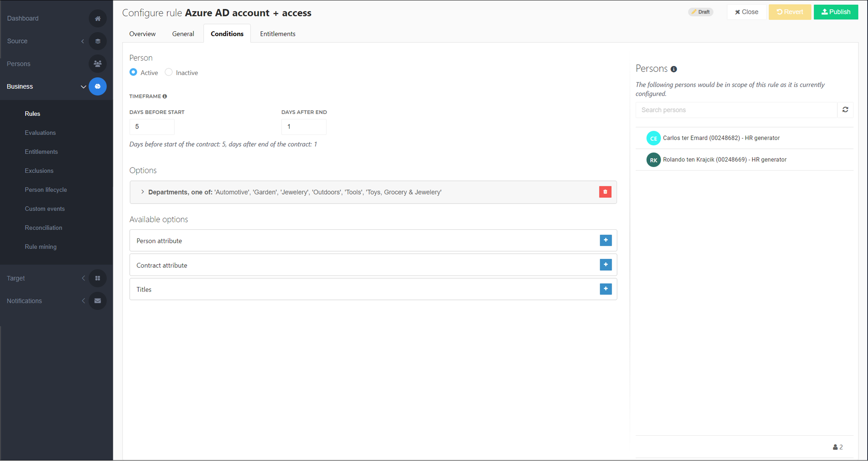Expand the Source sidebar section

point(83,41)
